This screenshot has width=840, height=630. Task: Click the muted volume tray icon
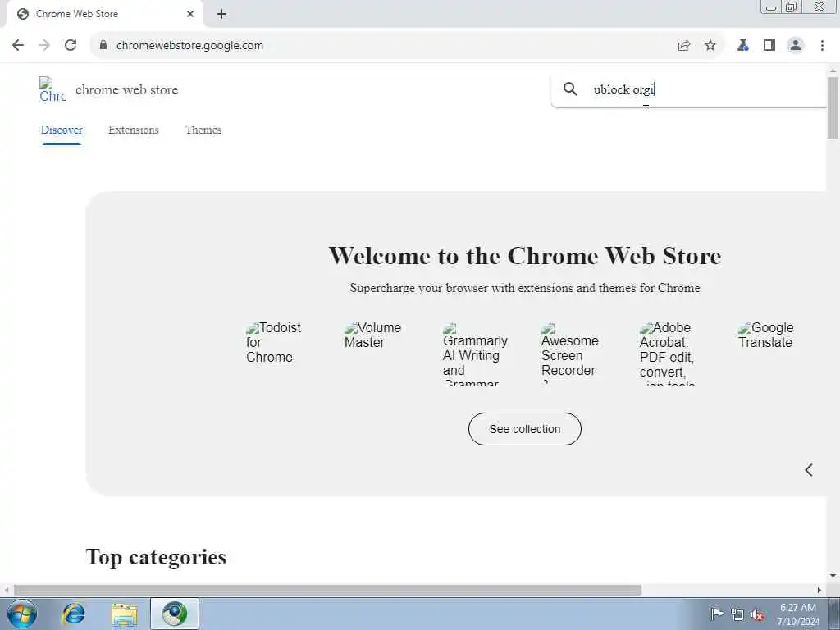[x=757, y=614]
